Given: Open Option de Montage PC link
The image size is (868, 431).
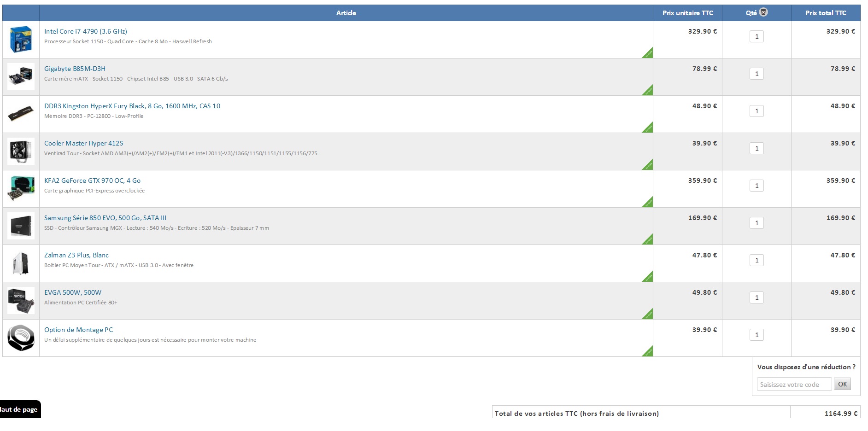Looking at the screenshot, I should click(x=78, y=330).
